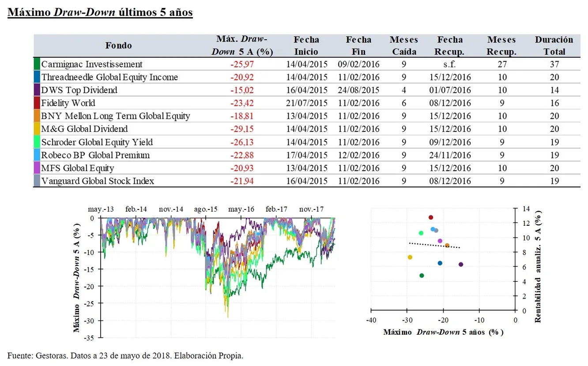The height and width of the screenshot is (366, 588).
Task: Click the 'Meses Caída' column header
Action: click(403, 45)
